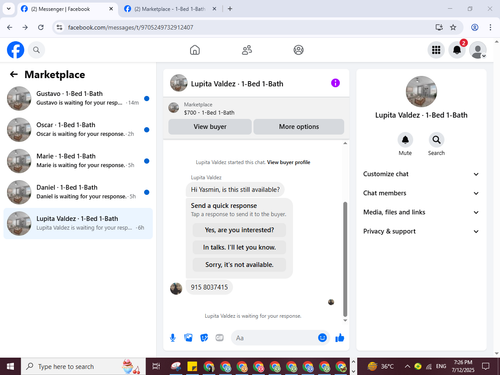
Task: Open a new browser tab
Action: [230, 9]
